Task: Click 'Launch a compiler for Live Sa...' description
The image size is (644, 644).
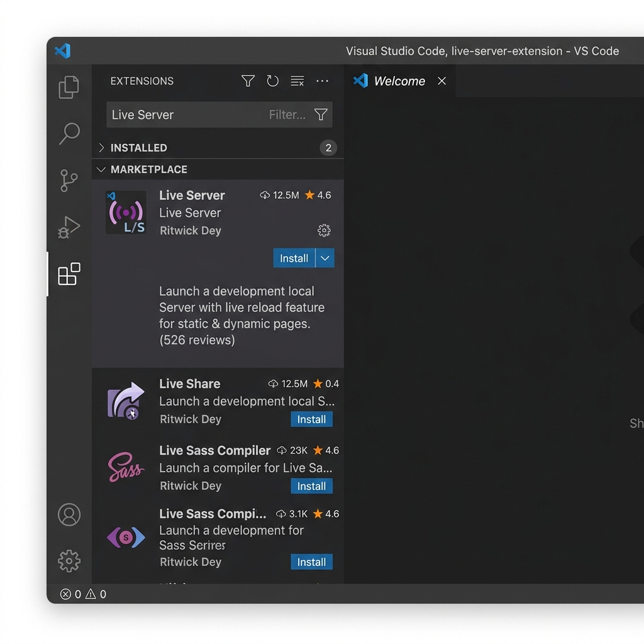Action: click(x=246, y=468)
